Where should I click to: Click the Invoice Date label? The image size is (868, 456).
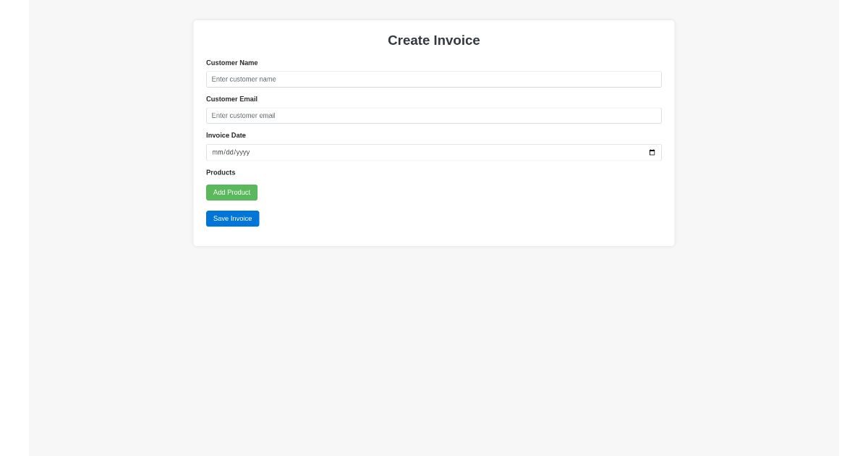coord(226,135)
